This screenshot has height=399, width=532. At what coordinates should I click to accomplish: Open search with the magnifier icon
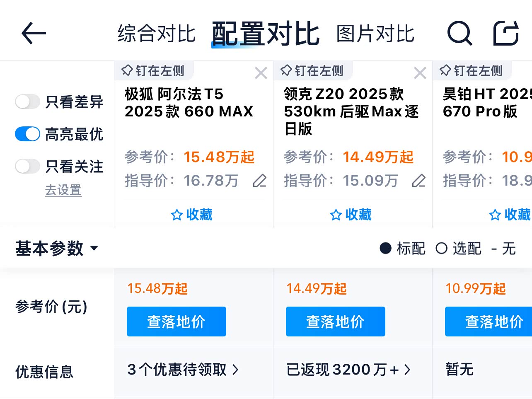459,33
